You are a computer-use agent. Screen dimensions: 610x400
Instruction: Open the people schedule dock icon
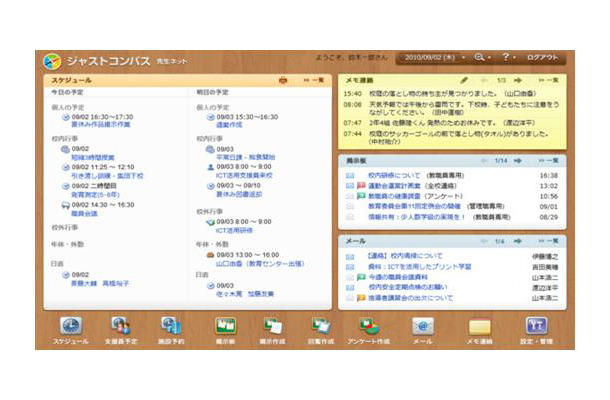tap(121, 326)
